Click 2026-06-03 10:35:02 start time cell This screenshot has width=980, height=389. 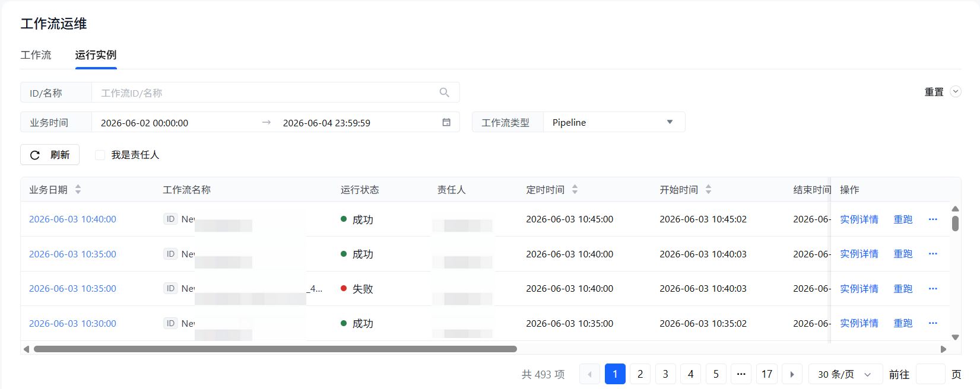(703, 323)
